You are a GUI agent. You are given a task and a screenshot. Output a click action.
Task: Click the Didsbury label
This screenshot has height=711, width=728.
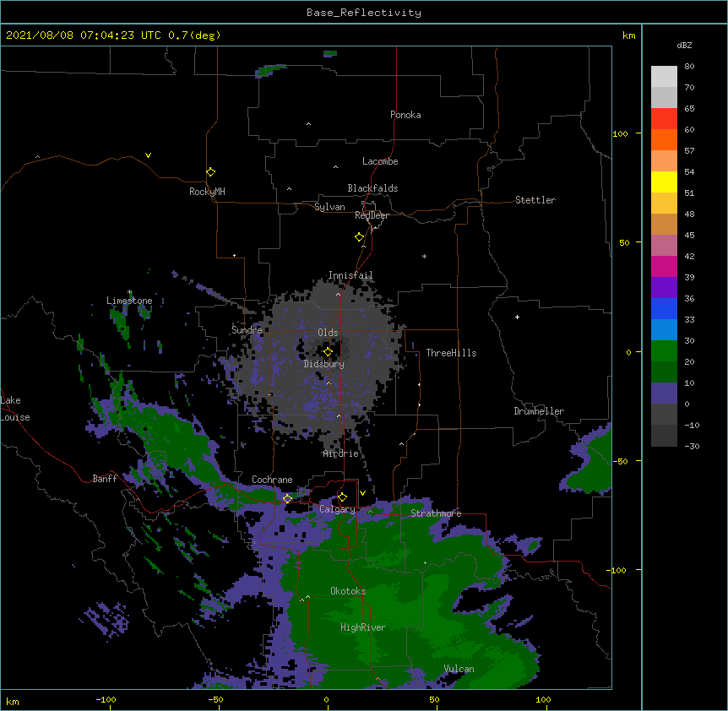click(324, 364)
